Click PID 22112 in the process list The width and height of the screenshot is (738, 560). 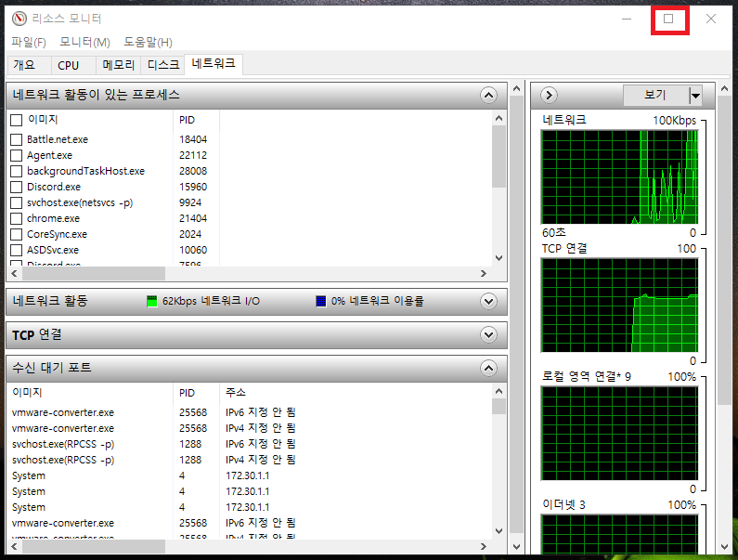[193, 155]
